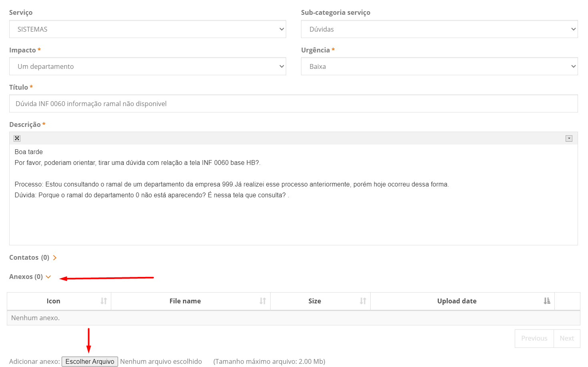Go to the Previous attachments page
The width and height of the screenshot is (588, 367).
(534, 339)
